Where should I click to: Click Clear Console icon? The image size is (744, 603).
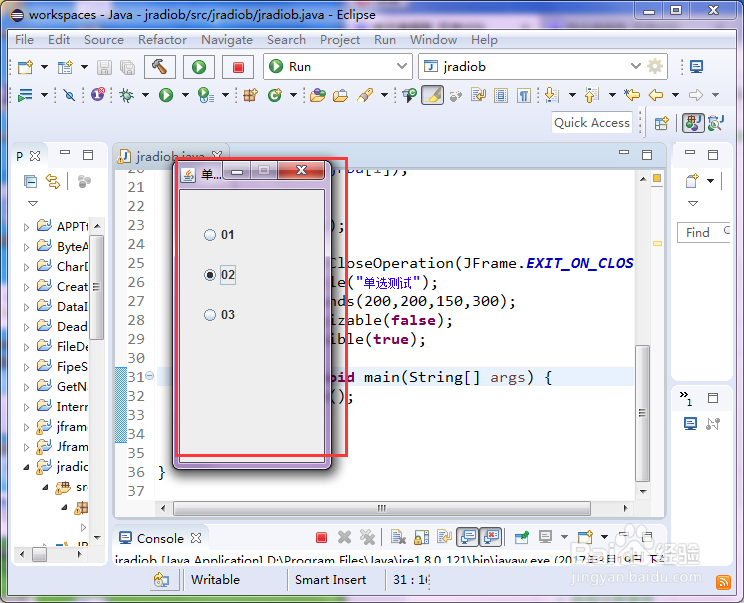(x=398, y=538)
